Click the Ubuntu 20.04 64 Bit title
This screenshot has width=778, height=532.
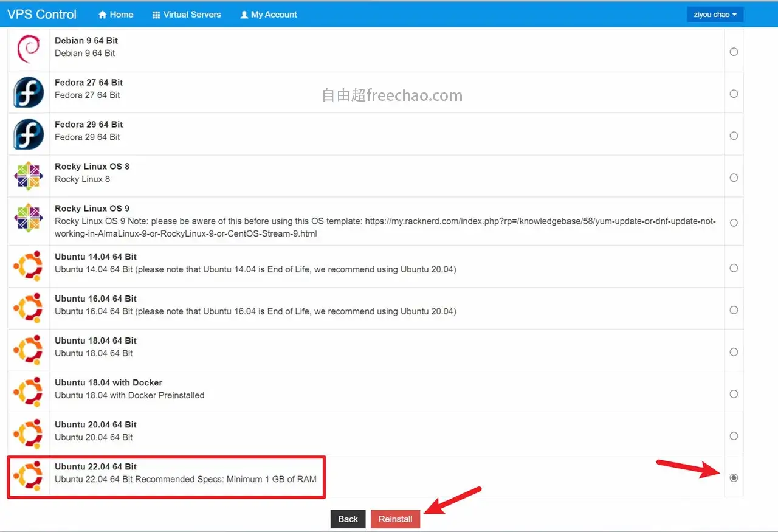point(95,424)
